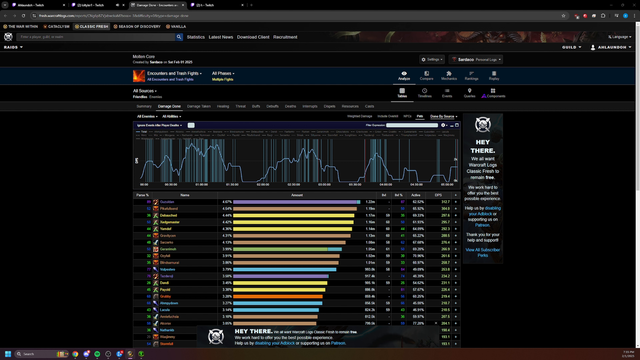
Task: Open Done By Source dropdown
Action: pos(443,116)
